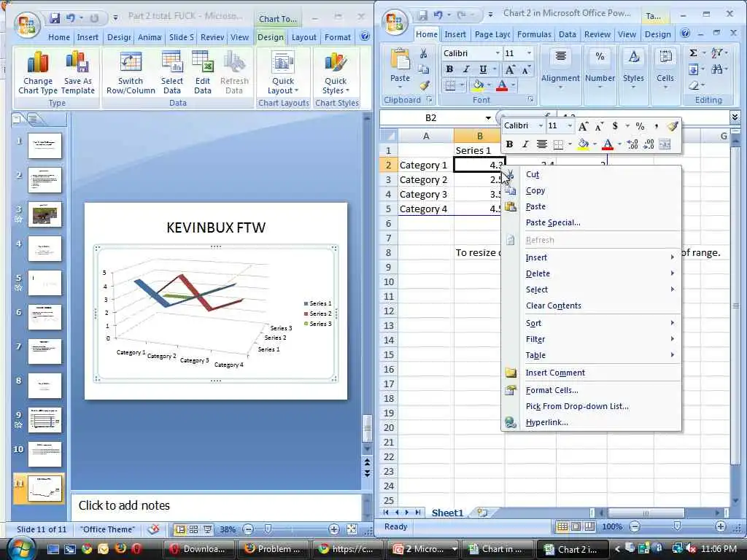Click Fit slide to window icon
This screenshot has height=560, width=747.
(x=352, y=529)
